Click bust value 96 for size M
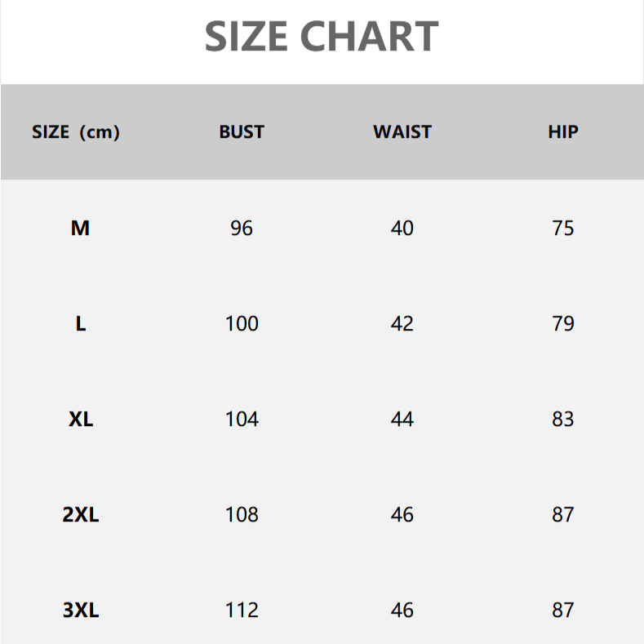 click(x=242, y=229)
